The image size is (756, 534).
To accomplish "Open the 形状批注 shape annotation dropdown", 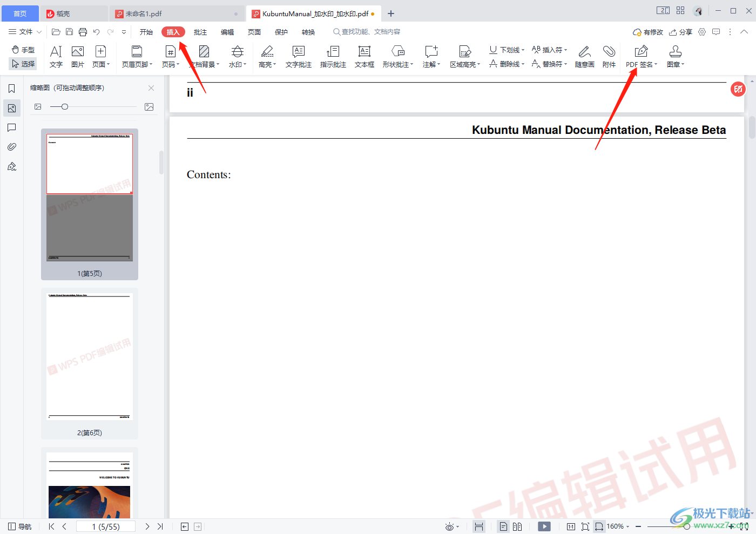I will coord(398,57).
